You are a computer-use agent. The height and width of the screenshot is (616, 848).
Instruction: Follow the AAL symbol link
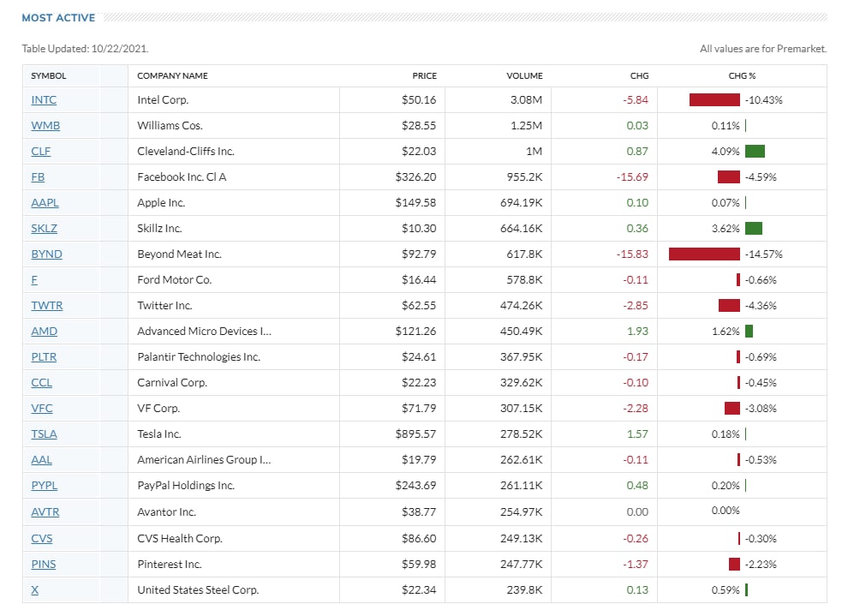point(42,460)
